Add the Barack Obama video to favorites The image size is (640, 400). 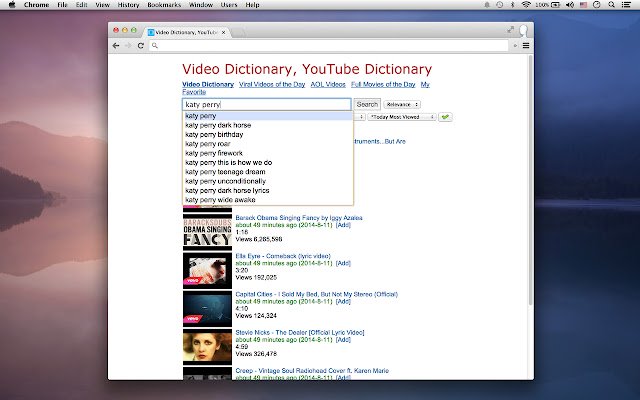click(x=343, y=225)
